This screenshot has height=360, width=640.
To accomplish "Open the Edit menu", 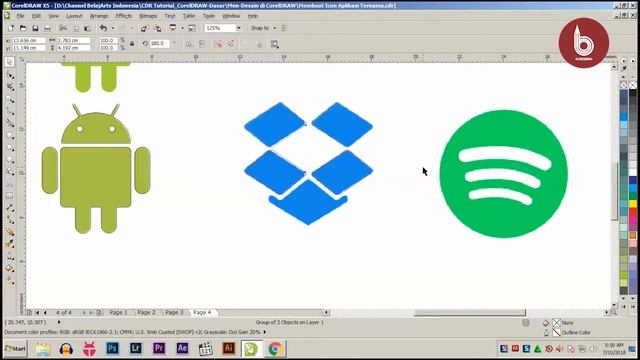I will pyautogui.click(x=36, y=16).
